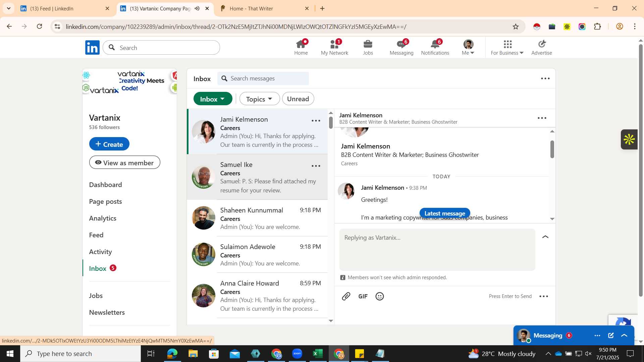Open Shaheen Kunnummal conversation
The width and height of the screenshot is (644, 362).
[257, 218]
